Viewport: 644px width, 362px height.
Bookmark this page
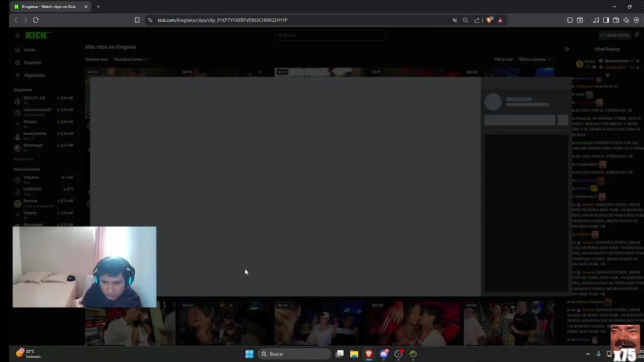click(x=137, y=20)
